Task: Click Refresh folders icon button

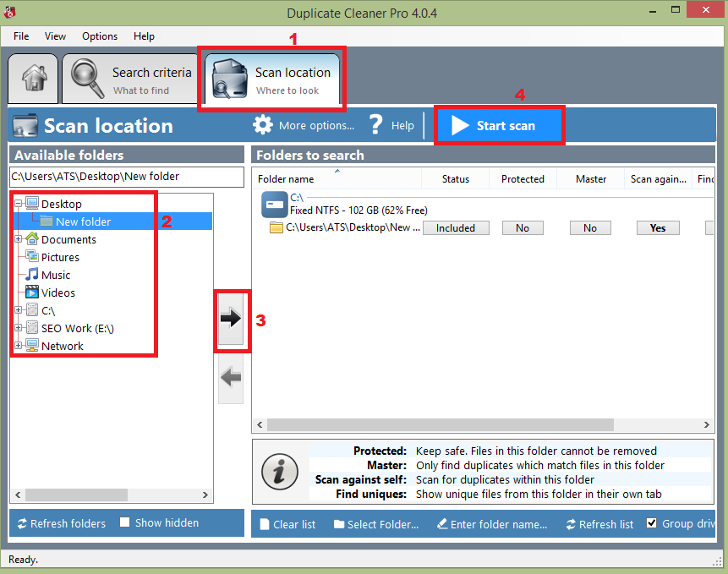Action: pos(22,523)
